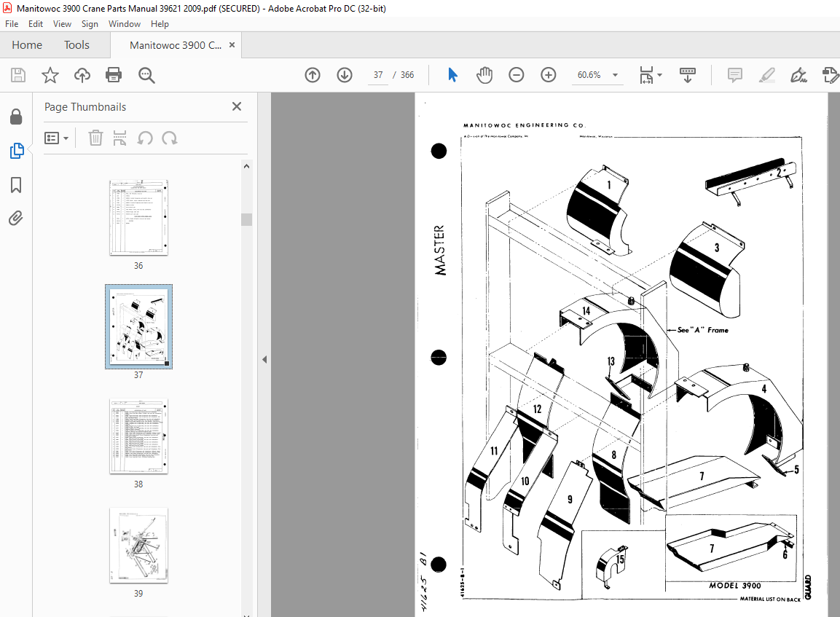The height and width of the screenshot is (617, 840).
Task: Open the Sign menu
Action: click(x=90, y=24)
